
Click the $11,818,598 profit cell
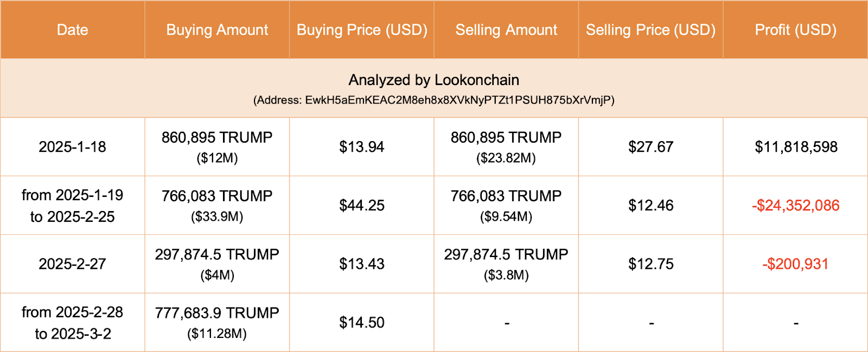click(796, 147)
